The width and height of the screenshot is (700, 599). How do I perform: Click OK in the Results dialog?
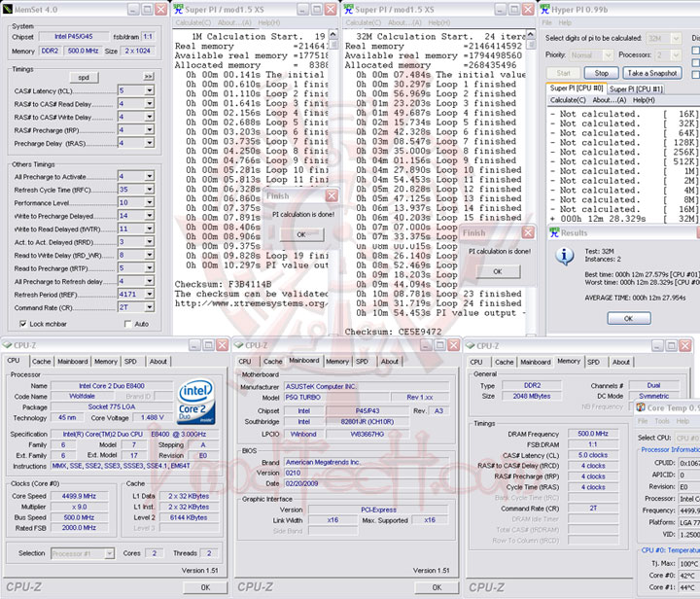coord(629,318)
